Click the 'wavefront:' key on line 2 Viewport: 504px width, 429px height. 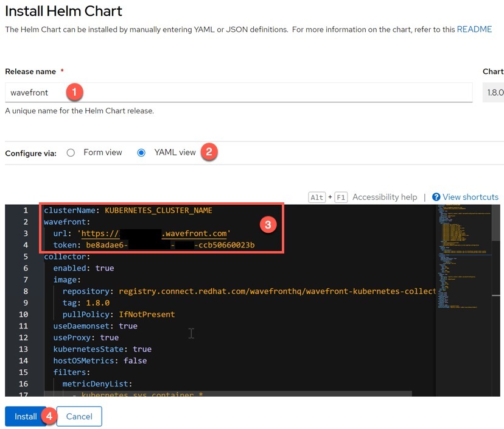[67, 222]
